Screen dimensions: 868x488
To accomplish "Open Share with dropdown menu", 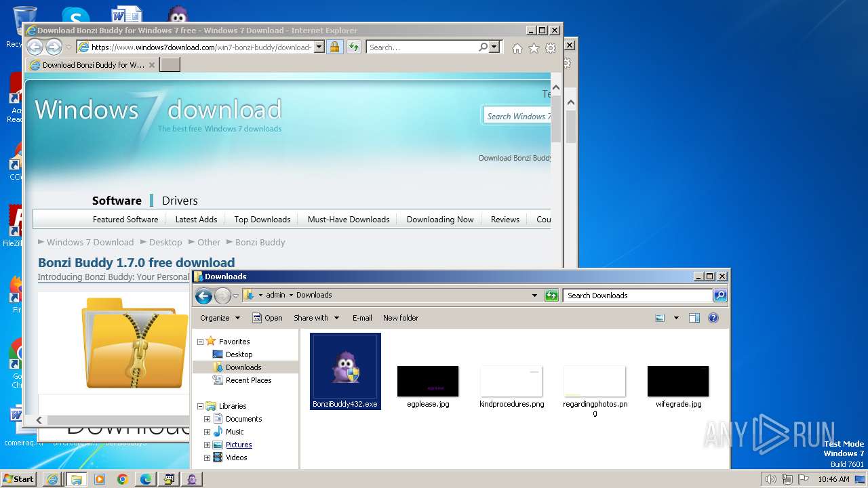I will pos(316,318).
